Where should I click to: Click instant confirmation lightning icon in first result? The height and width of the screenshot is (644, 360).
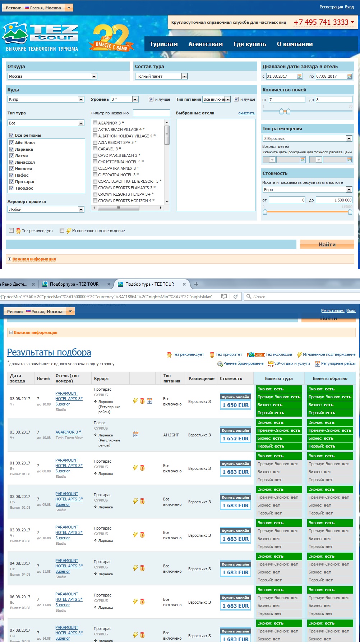click(135, 401)
